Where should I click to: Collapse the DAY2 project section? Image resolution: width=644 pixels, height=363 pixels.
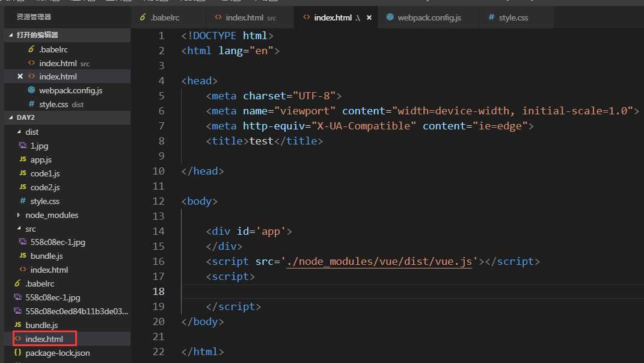11,118
